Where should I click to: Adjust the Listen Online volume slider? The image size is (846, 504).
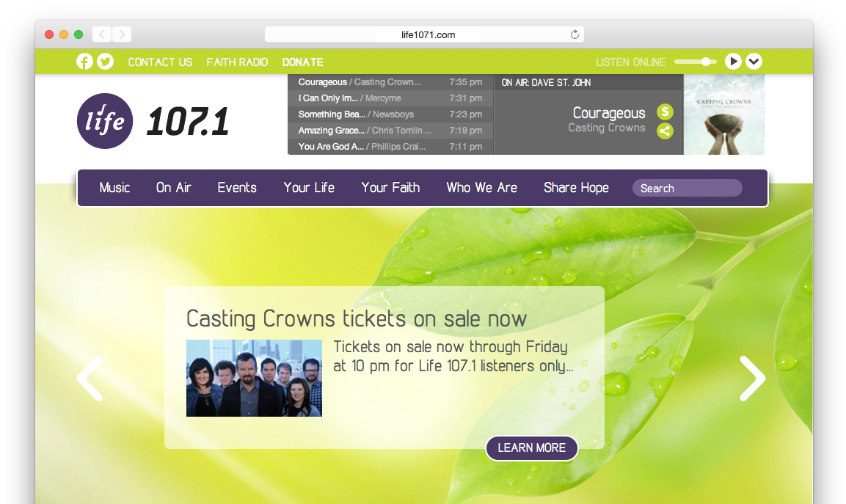point(696,62)
